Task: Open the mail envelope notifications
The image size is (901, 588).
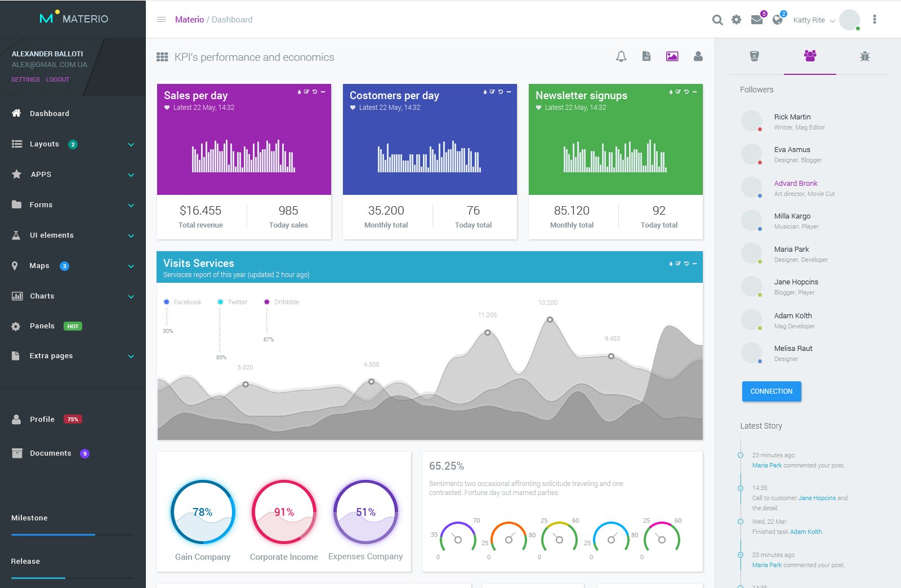Action: coord(757,20)
